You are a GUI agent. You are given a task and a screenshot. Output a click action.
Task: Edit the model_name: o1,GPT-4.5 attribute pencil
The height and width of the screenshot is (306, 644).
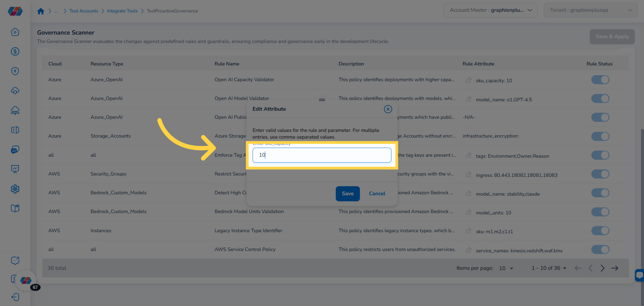click(x=469, y=99)
